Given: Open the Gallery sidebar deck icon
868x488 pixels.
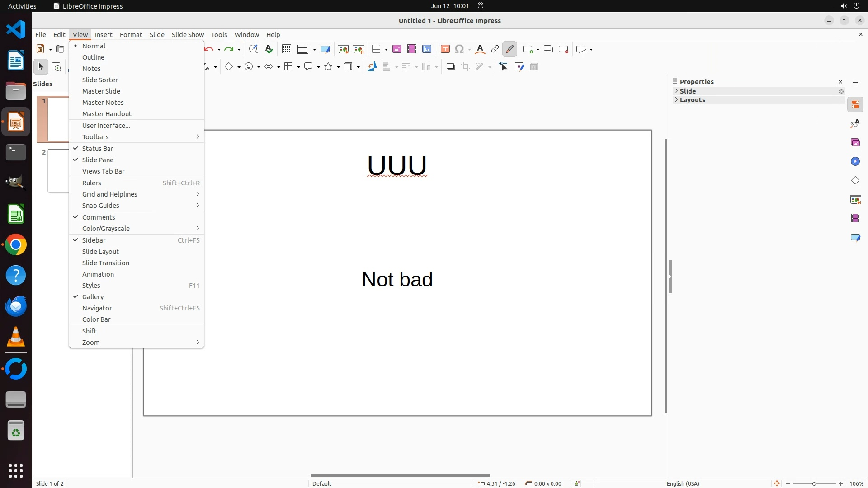Looking at the screenshot, I should (855, 143).
